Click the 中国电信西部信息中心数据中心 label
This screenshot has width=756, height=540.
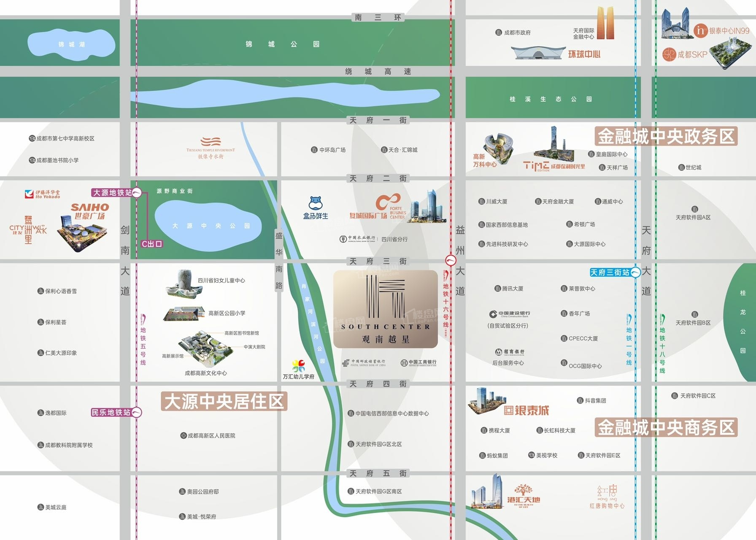click(388, 413)
